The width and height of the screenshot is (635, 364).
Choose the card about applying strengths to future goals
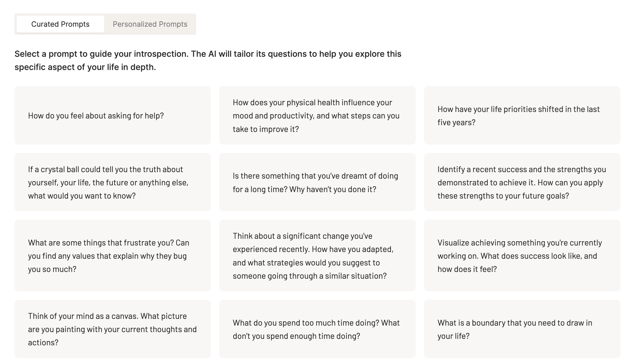(522, 182)
